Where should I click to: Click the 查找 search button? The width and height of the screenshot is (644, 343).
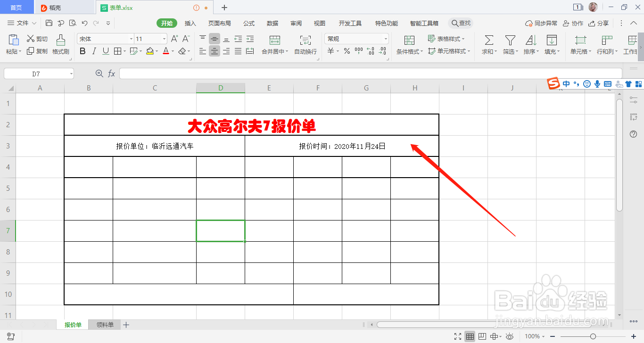point(461,23)
